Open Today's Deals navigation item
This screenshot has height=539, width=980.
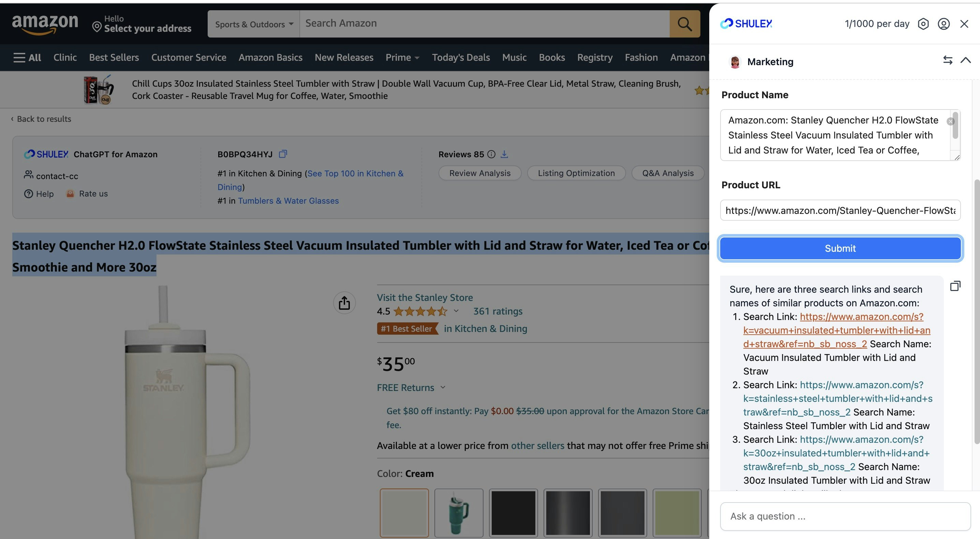click(461, 57)
